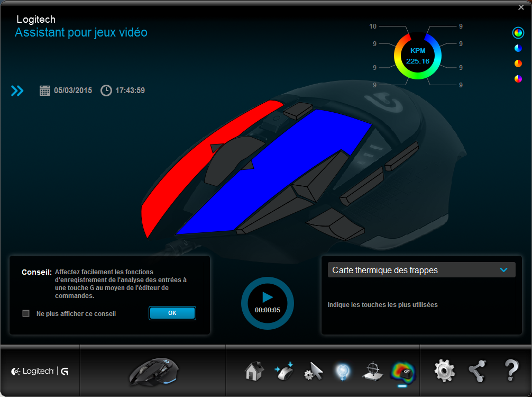Open the customize on-board profile mouse icon

pos(284,371)
